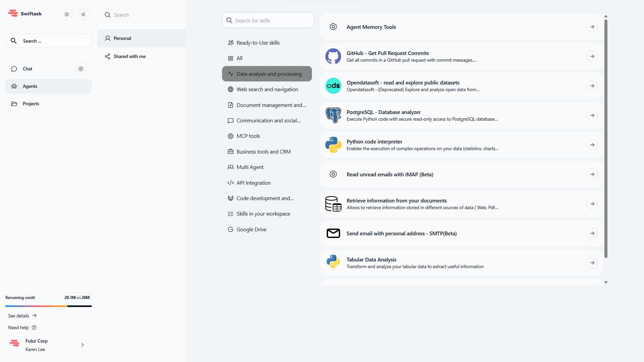Open Shared with me section
The width and height of the screenshot is (644, 362).
[129, 56]
